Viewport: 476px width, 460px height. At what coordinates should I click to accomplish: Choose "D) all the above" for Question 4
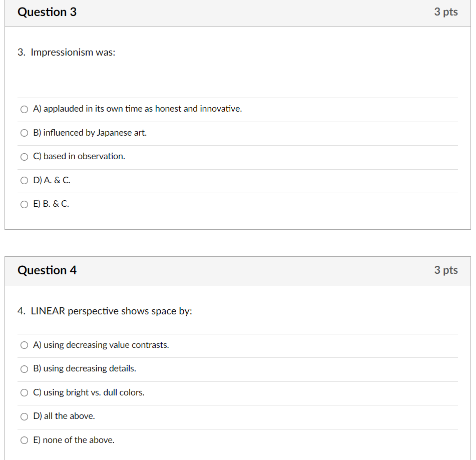24,416
